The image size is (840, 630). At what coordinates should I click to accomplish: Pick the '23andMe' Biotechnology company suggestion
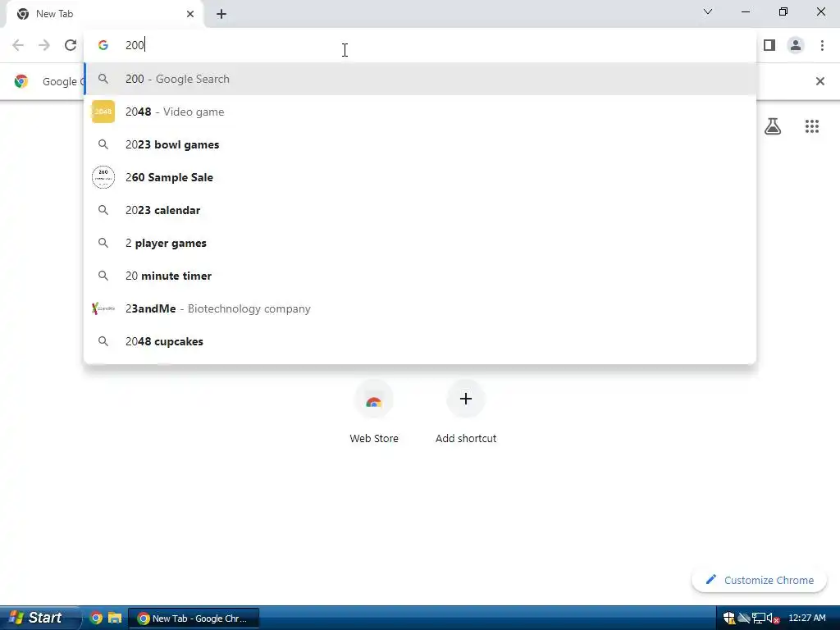point(420,308)
